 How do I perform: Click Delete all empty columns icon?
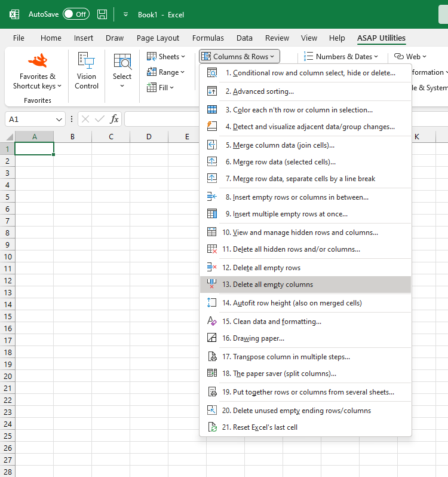coord(212,284)
